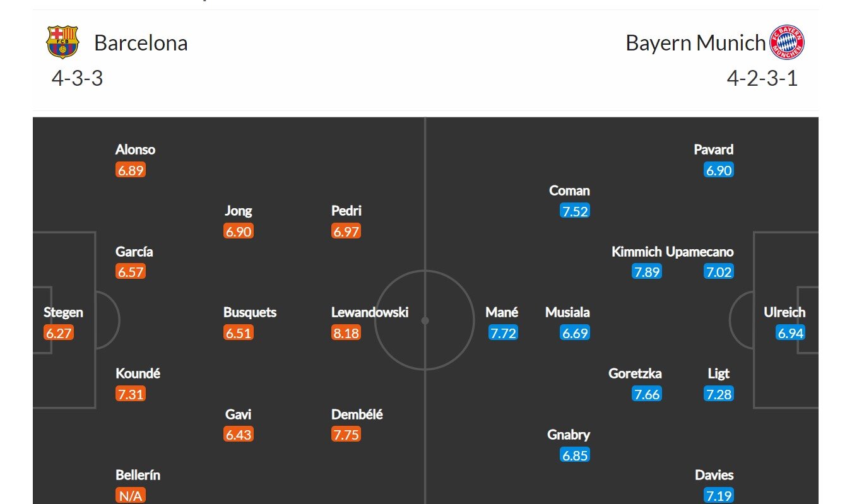The height and width of the screenshot is (504, 852).
Task: Click goalkeeper Stegen's name
Action: point(63,312)
